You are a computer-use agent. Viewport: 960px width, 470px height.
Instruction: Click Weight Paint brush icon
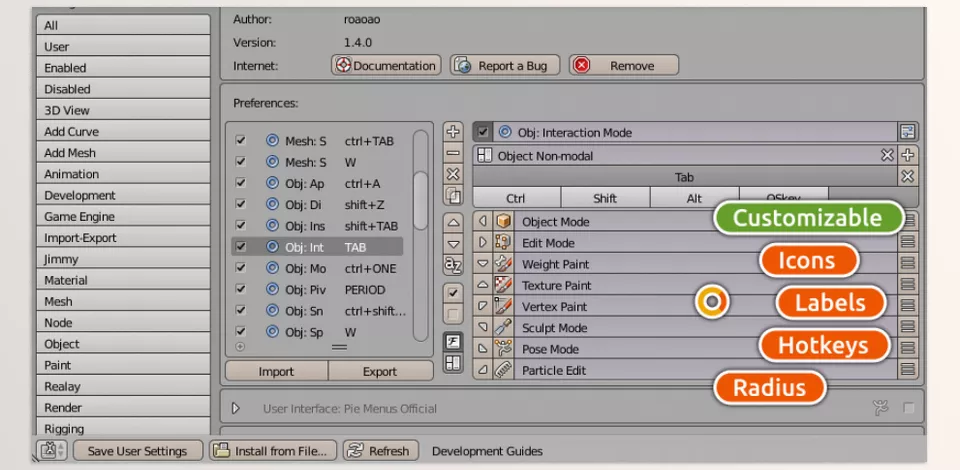(x=503, y=264)
